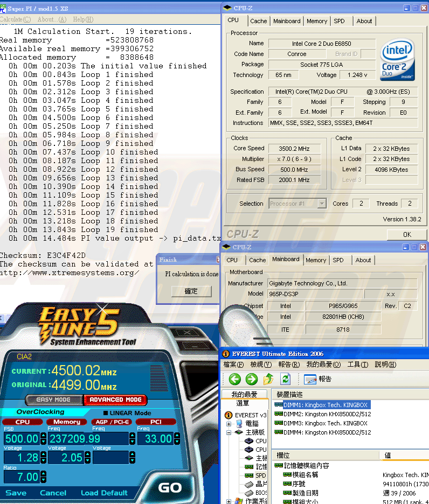The image size is (429, 504).
Task: Open the Memory tab in top CPU-Z window
Action: pos(317,21)
